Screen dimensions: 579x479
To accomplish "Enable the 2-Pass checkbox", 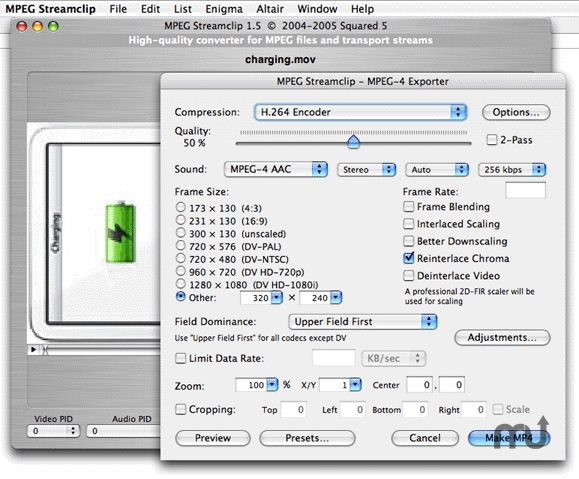I will (x=491, y=140).
